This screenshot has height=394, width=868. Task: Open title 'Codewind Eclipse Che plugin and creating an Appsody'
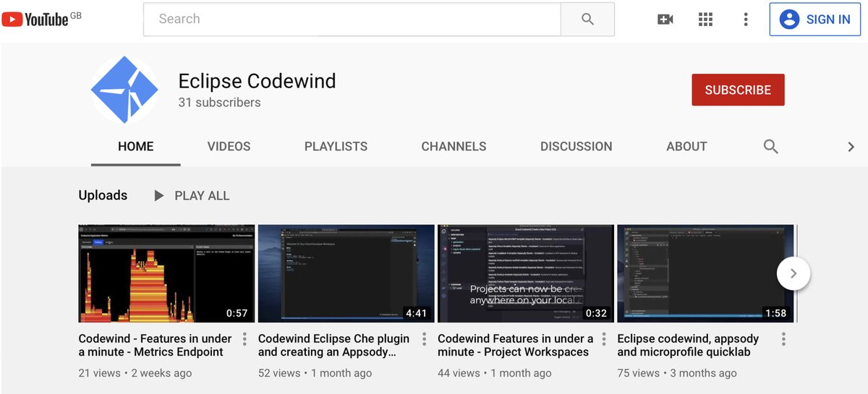333,346
